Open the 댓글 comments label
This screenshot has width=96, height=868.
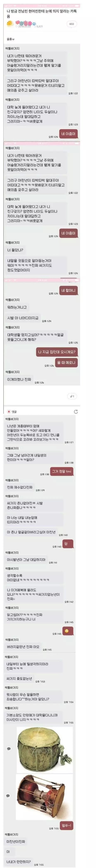pos(14,411)
